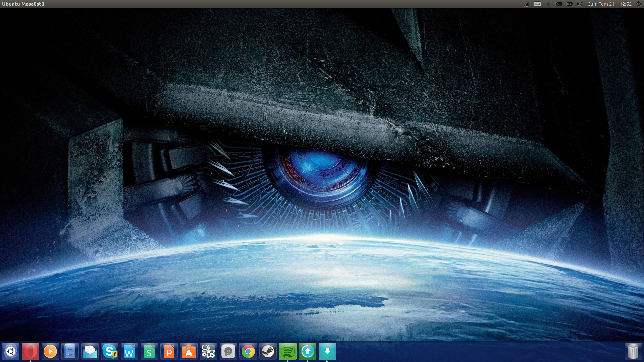Launch the Disks utility icon
This screenshot has height=362, width=644.
228,351
